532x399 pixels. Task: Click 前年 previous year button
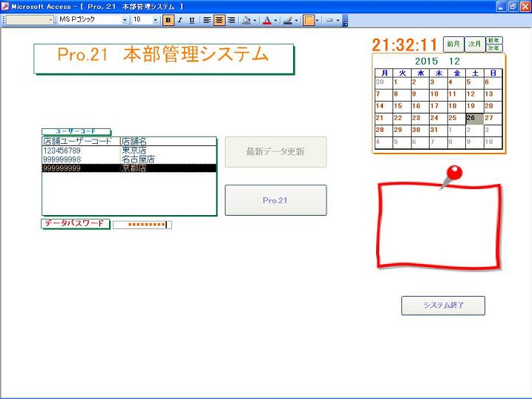pos(494,40)
